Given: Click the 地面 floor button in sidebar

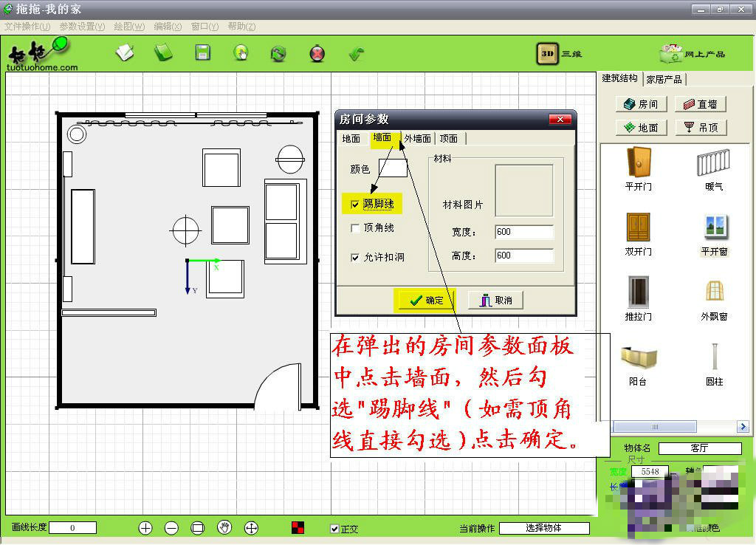Looking at the screenshot, I should [x=642, y=127].
